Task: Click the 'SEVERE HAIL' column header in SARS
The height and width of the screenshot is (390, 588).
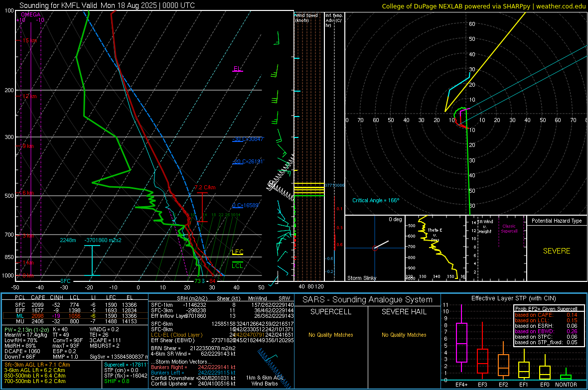Action: point(404,312)
